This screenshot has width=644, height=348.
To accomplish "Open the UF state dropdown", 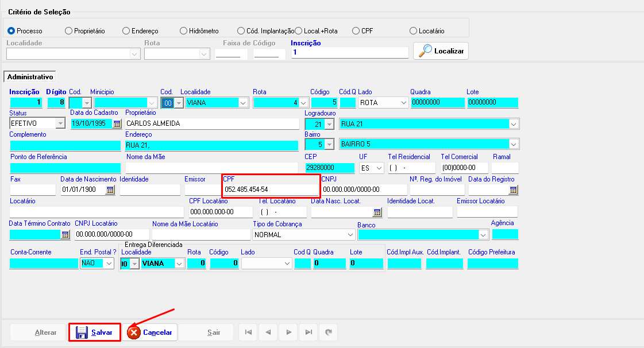I will click(379, 168).
